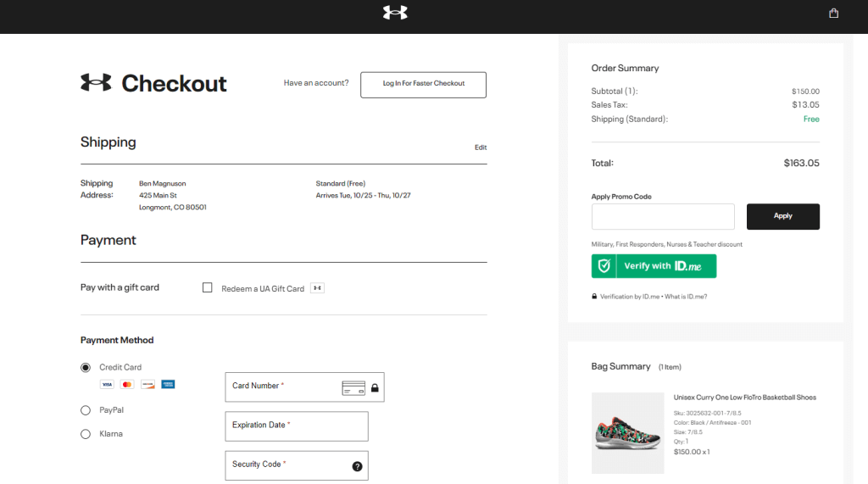This screenshot has width=868, height=484.
Task: Click the card icon in Card Number field
Action: (x=353, y=388)
